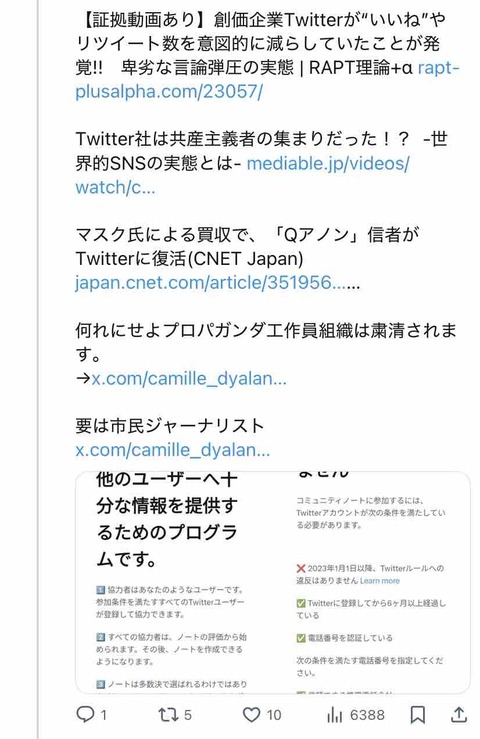Open the mediable.jp/videos link
The width and height of the screenshot is (480, 739).
[242, 175]
